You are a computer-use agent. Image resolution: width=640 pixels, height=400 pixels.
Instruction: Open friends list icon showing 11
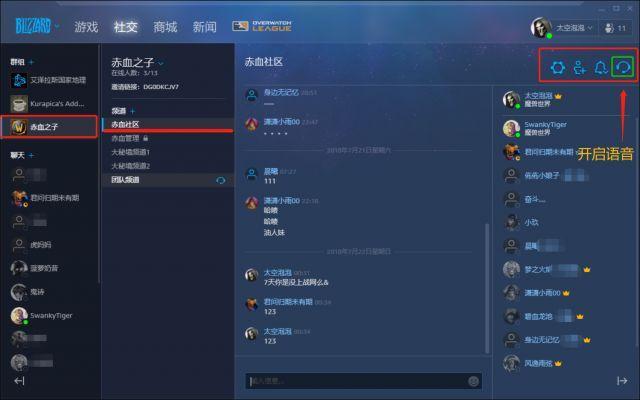[x=616, y=28]
